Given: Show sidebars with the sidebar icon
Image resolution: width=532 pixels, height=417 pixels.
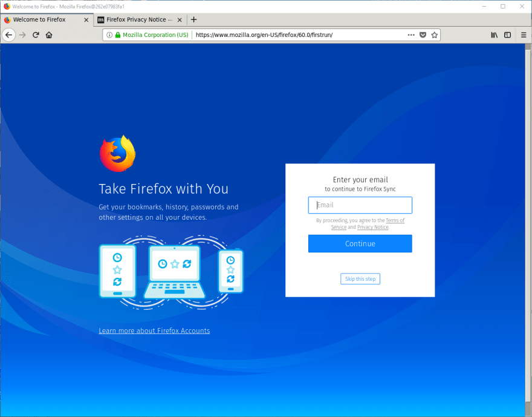Looking at the screenshot, I should click(508, 34).
